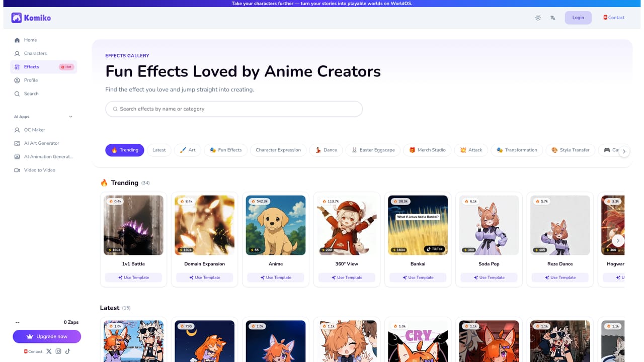Open the 1v1 Battle effect thumbnail
The height and width of the screenshot is (362, 644).
tap(133, 225)
